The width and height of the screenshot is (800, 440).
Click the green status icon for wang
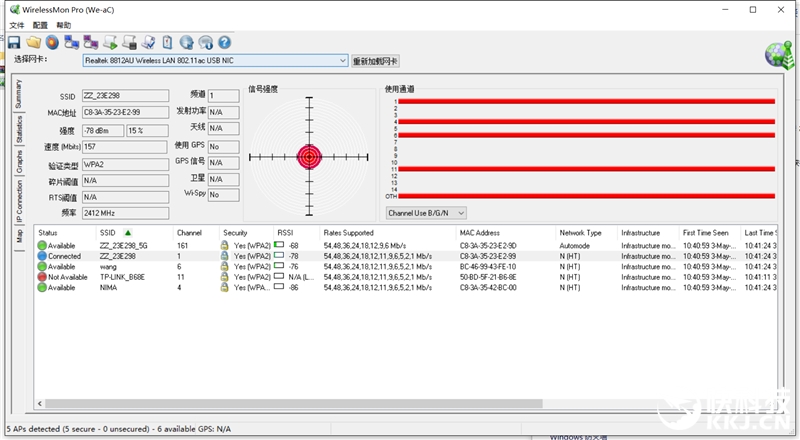pos(42,267)
